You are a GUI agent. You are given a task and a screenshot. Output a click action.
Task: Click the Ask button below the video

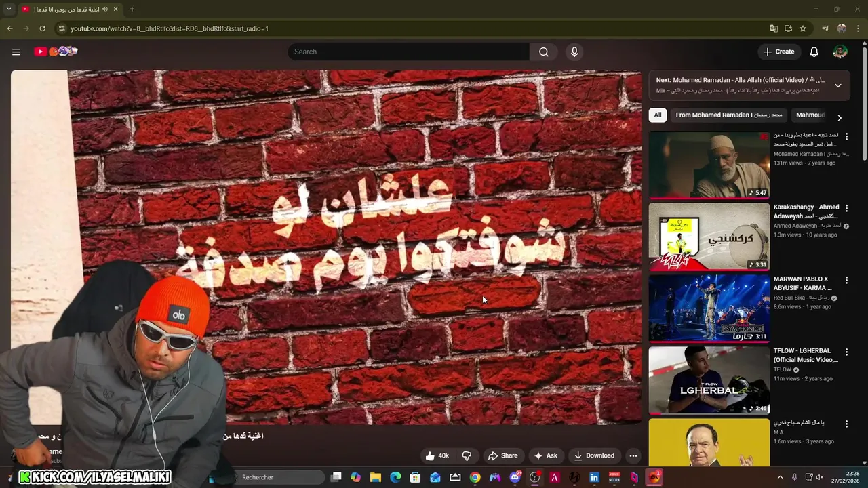coord(545,455)
